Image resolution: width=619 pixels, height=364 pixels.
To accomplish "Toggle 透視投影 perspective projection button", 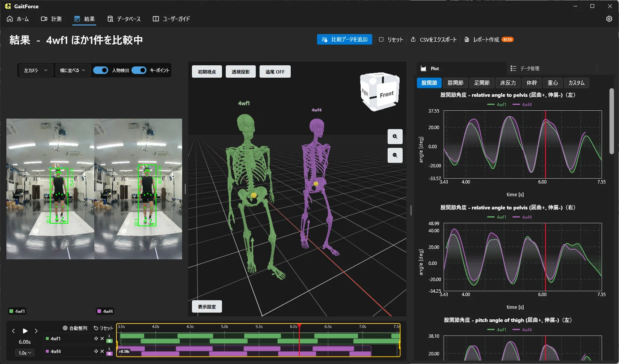I will 241,72.
